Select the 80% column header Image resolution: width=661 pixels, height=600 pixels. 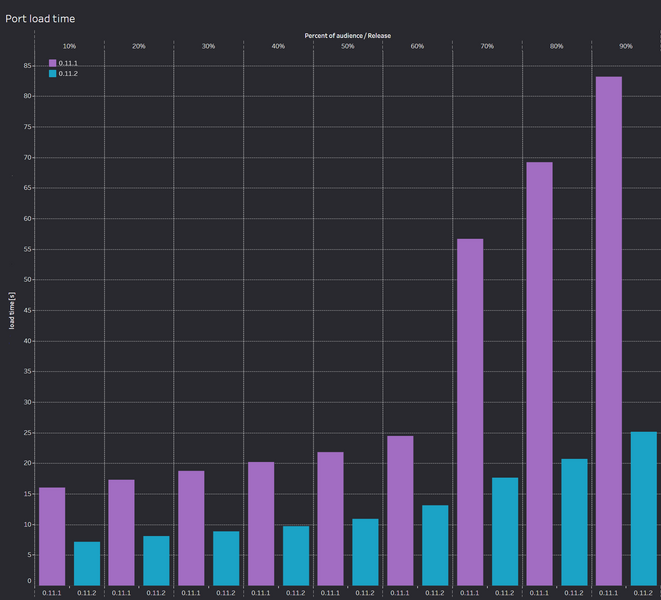556,46
